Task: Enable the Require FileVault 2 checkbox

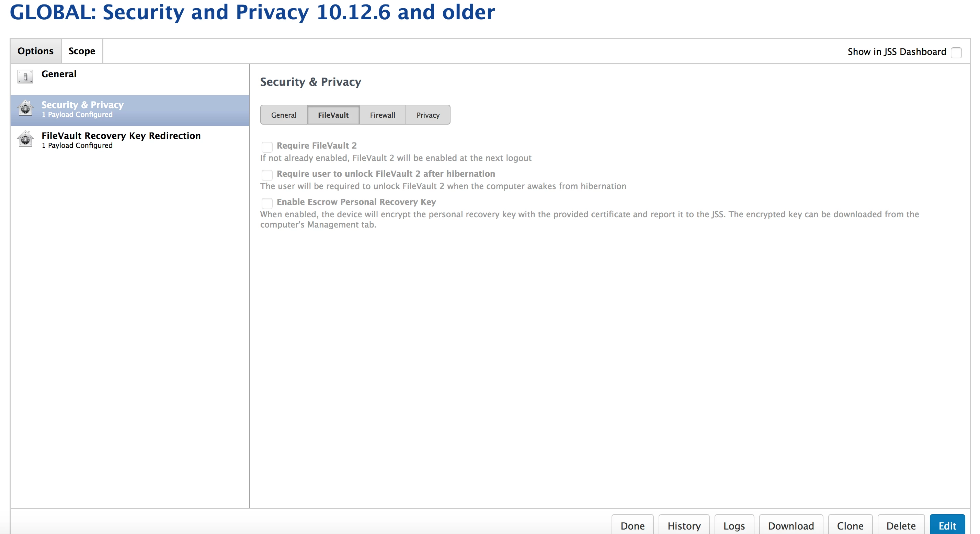Action: point(267,147)
